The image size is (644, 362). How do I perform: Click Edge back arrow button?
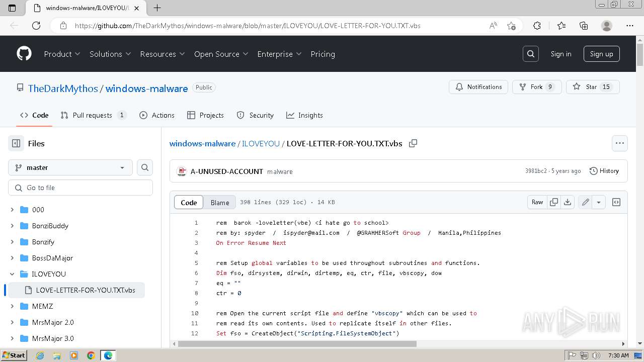[x=14, y=26]
